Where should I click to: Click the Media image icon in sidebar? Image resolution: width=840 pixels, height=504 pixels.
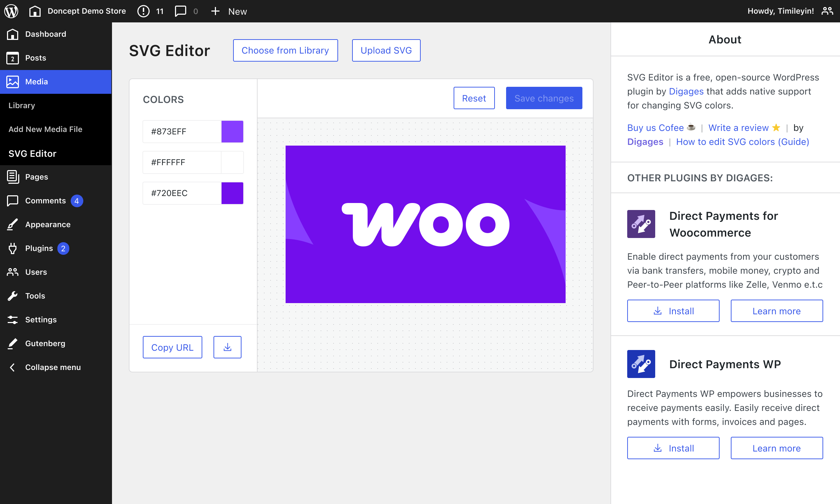point(13,82)
